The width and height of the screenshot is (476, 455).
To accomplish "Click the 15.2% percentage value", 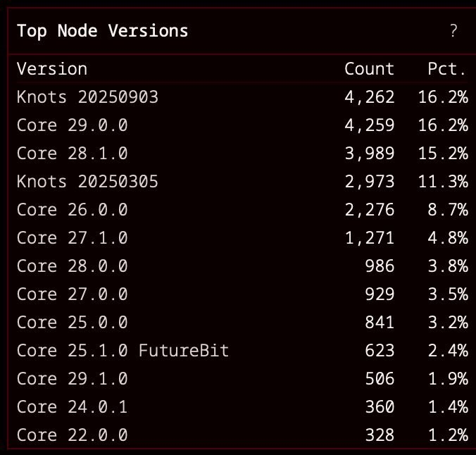I will 448,154.
